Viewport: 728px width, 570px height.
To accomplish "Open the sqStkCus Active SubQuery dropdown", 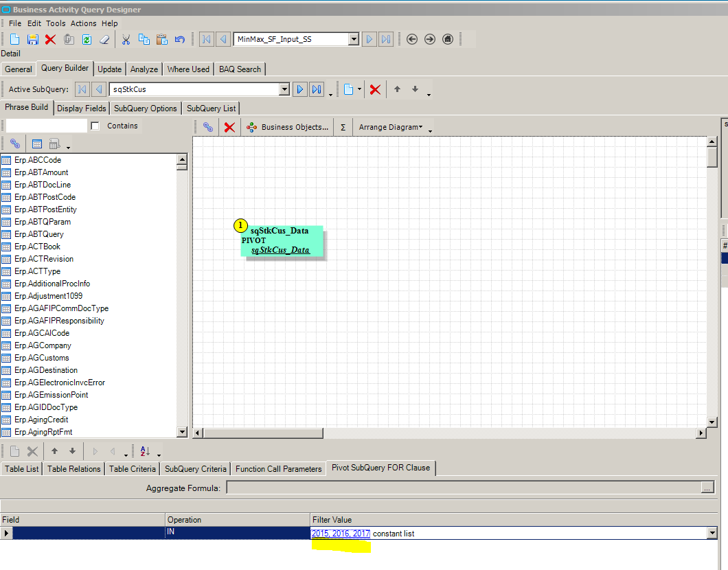I will click(x=284, y=89).
